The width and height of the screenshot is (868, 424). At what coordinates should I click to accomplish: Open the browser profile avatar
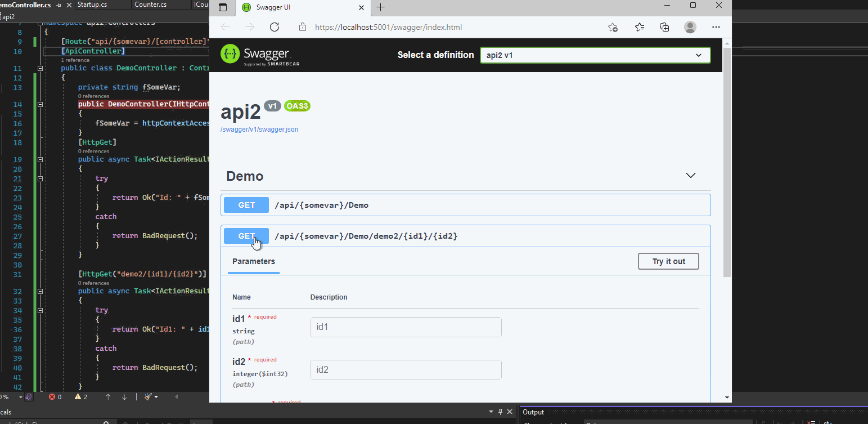(x=690, y=27)
